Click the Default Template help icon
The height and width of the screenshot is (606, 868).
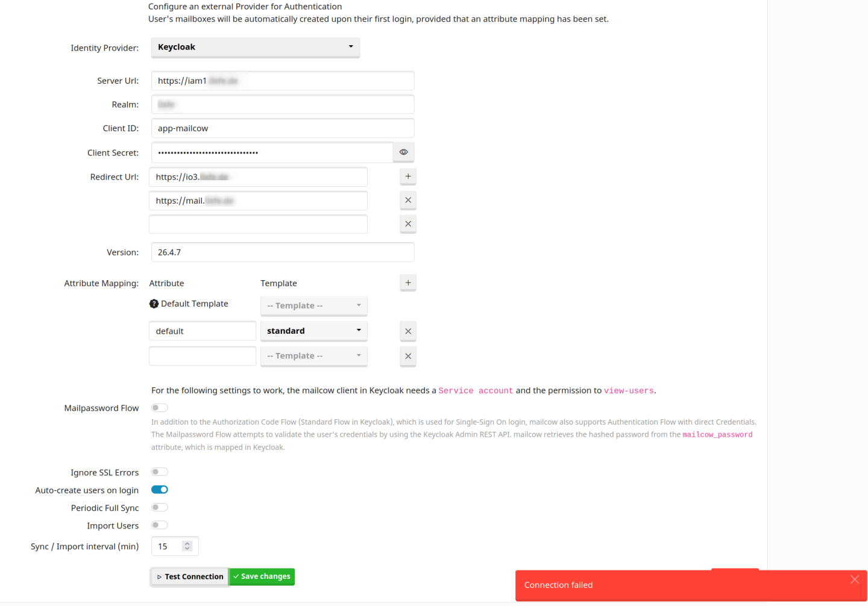click(154, 304)
